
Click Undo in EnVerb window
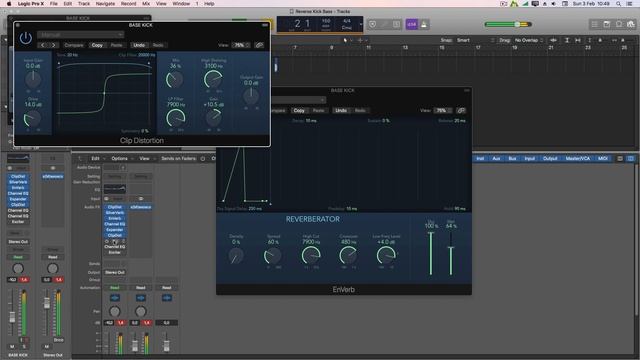(341, 111)
